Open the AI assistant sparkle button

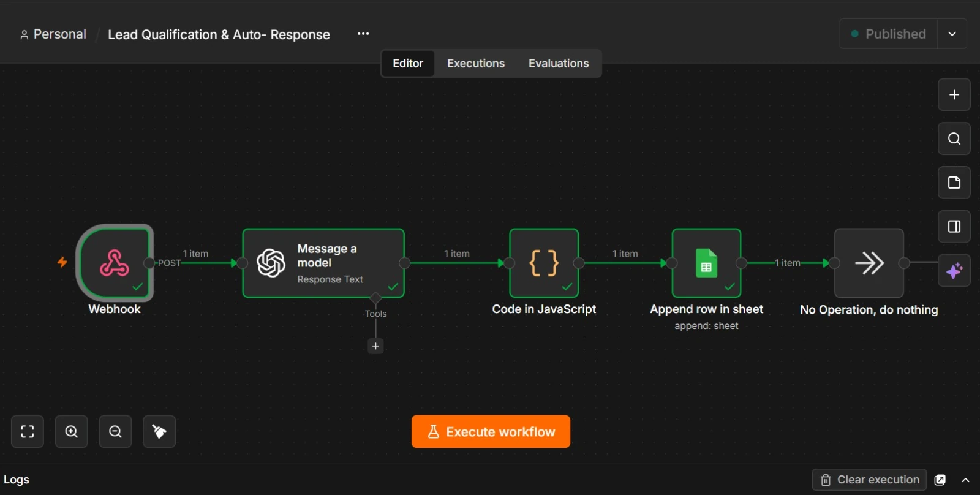coord(954,270)
